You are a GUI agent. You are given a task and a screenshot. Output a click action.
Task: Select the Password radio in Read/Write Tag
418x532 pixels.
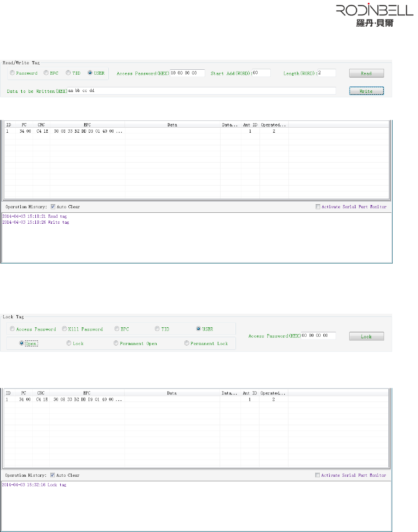(13, 73)
